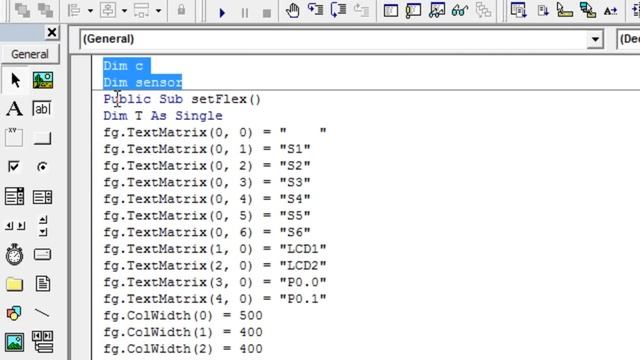This screenshot has height=360, width=640.
Task: Click the Step Into debug icon
Action: coord(316,10)
